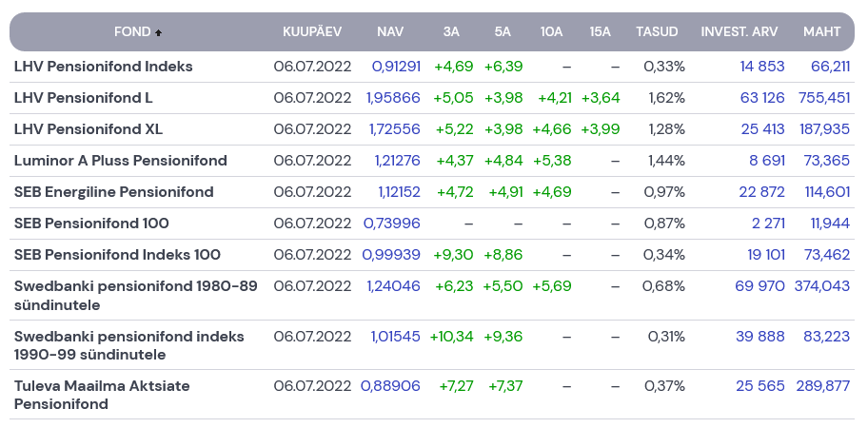Viewport: 868px width, 428px height.
Task: Select the +5,69 ten-year return
Action: 552,287
